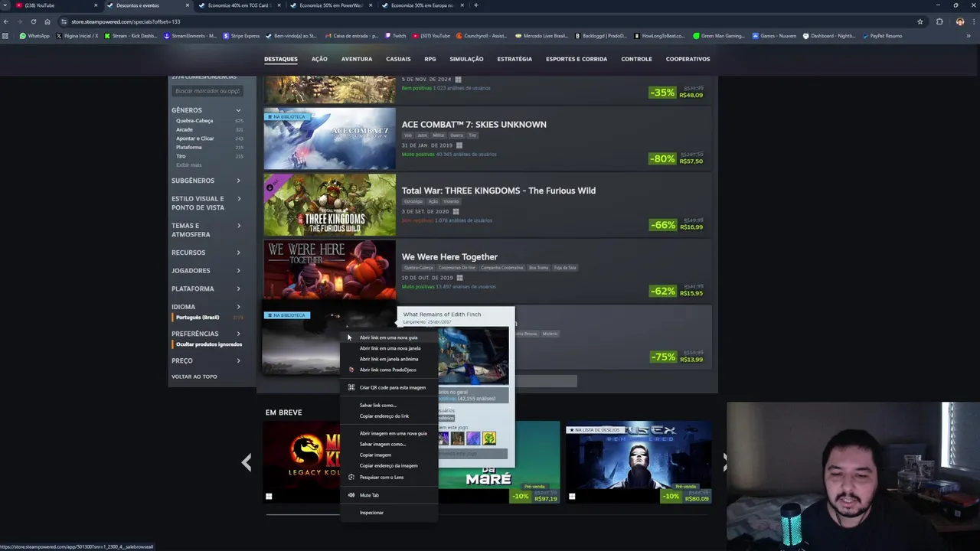This screenshot has width=980, height=551.
Task: Click 'Exibir mais' under genres
Action: click(x=189, y=165)
